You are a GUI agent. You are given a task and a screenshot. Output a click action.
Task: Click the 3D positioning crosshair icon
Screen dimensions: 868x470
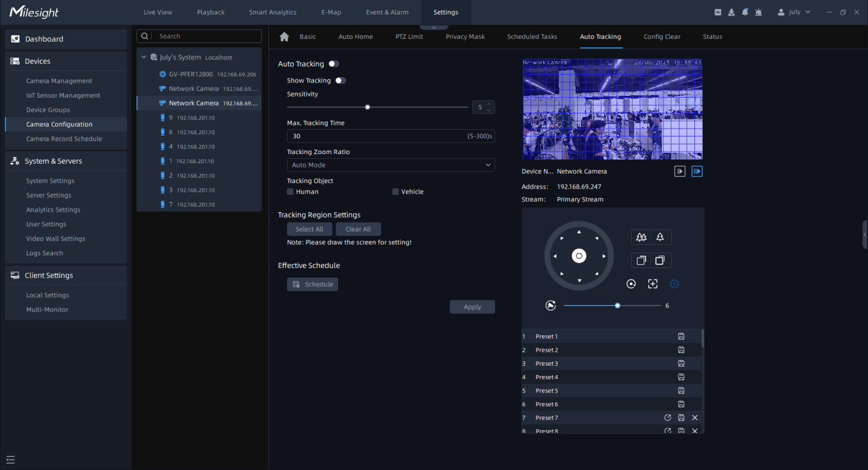coord(653,284)
